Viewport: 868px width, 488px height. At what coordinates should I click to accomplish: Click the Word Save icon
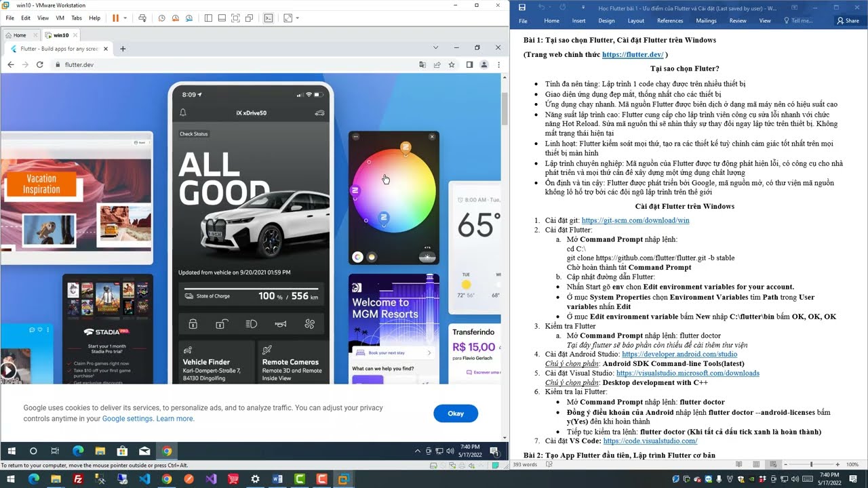pos(522,7)
